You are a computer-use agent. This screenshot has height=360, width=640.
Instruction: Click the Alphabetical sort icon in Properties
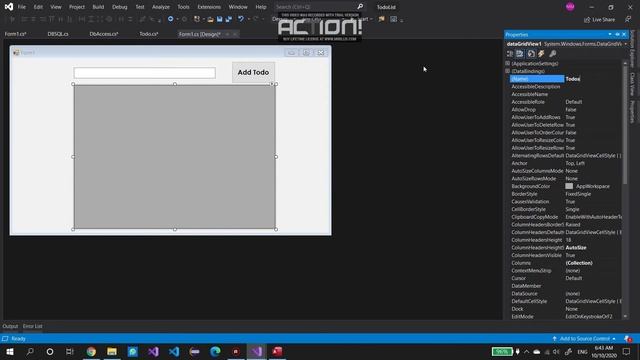click(520, 54)
